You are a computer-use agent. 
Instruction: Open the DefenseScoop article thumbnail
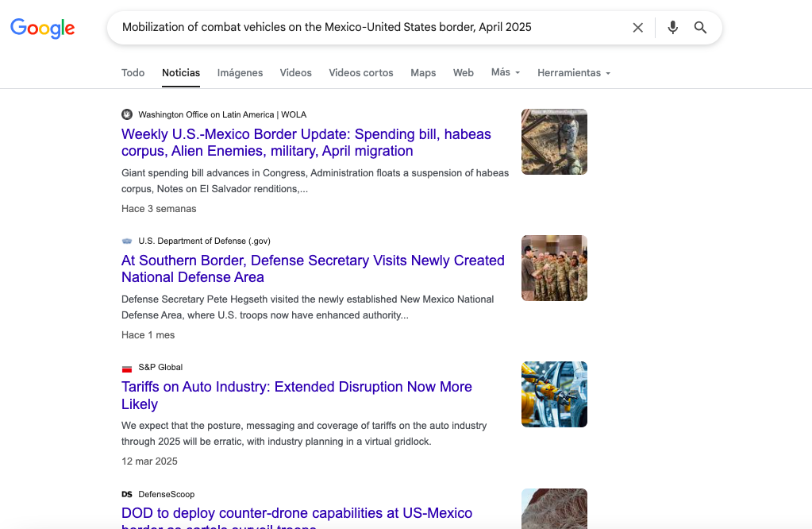coord(554,509)
